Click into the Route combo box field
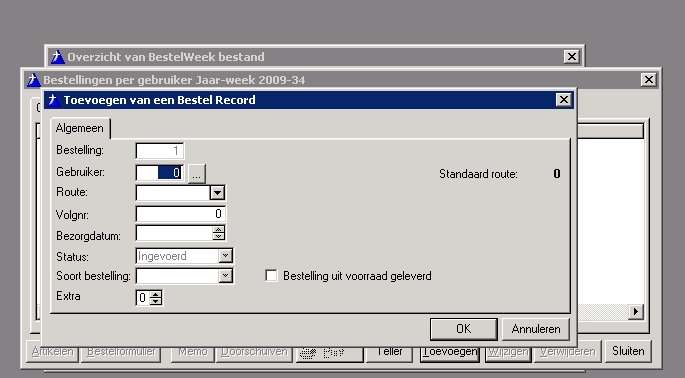The image size is (685, 378). pyautogui.click(x=173, y=193)
